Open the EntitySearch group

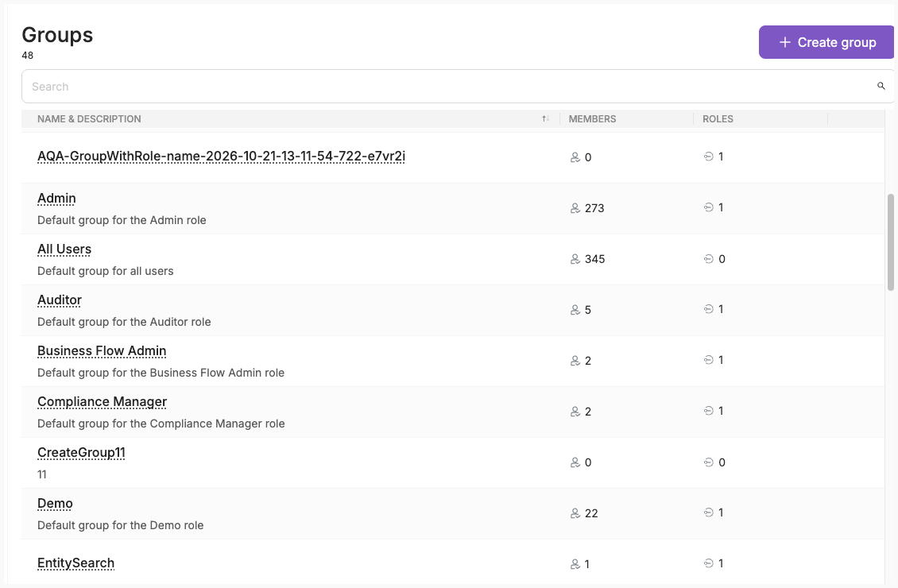(x=75, y=563)
